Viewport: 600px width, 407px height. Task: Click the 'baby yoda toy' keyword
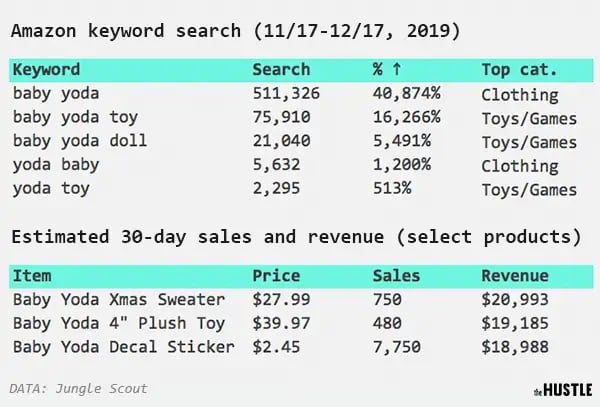pyautogui.click(x=70, y=118)
